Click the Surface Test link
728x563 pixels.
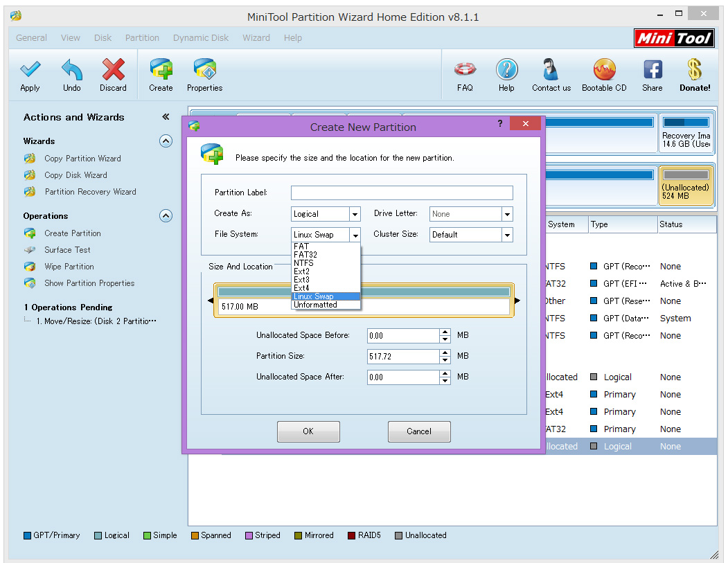coord(67,250)
